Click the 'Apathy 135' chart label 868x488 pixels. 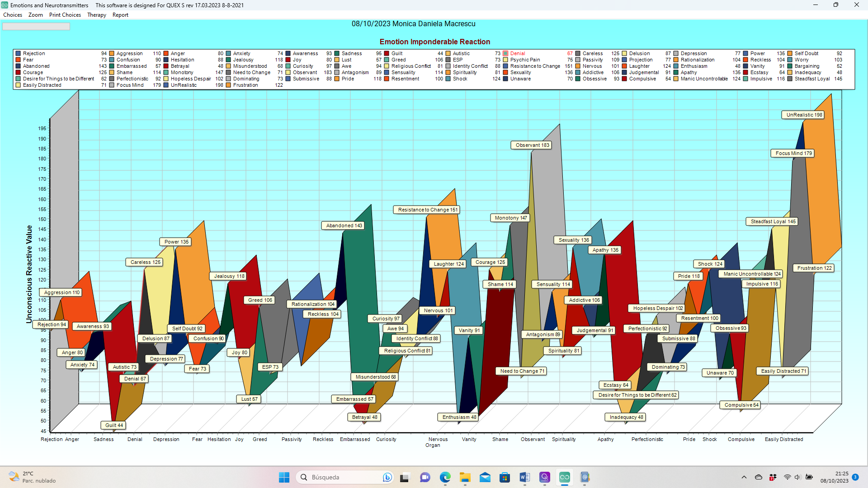(x=605, y=250)
